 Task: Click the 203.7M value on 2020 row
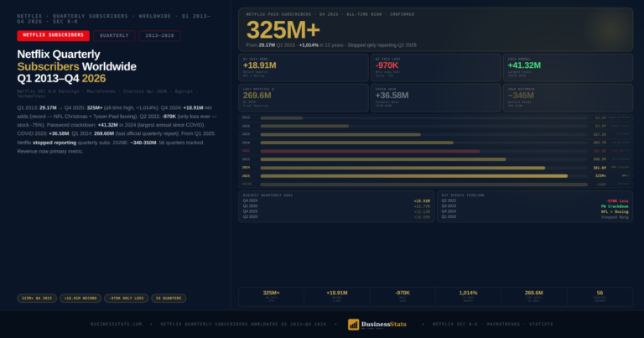coord(600,143)
